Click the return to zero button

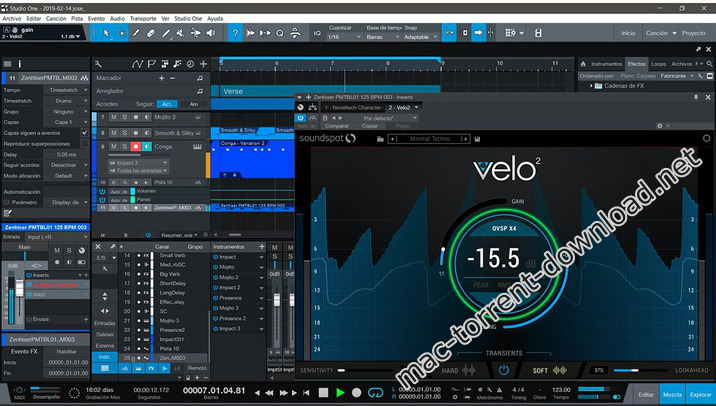[306, 393]
